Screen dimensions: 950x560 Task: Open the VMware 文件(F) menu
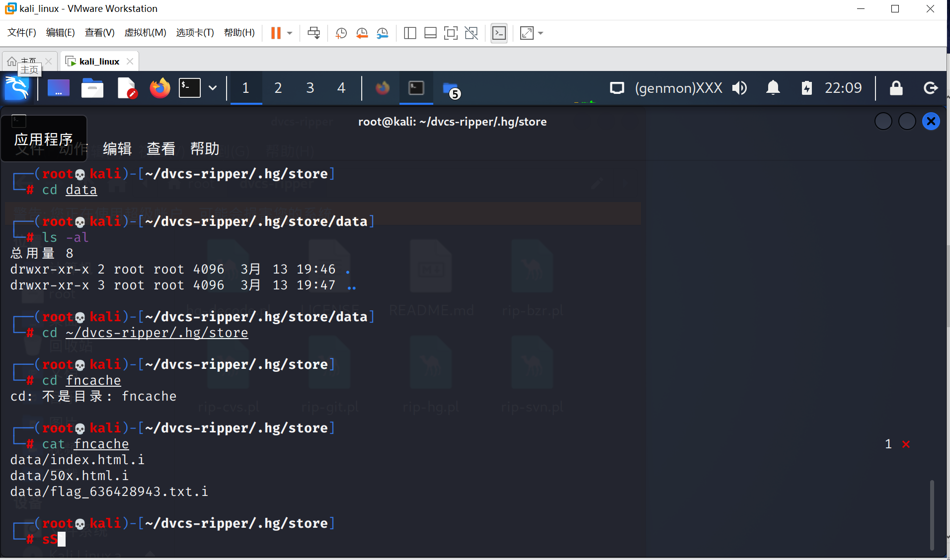click(x=22, y=33)
